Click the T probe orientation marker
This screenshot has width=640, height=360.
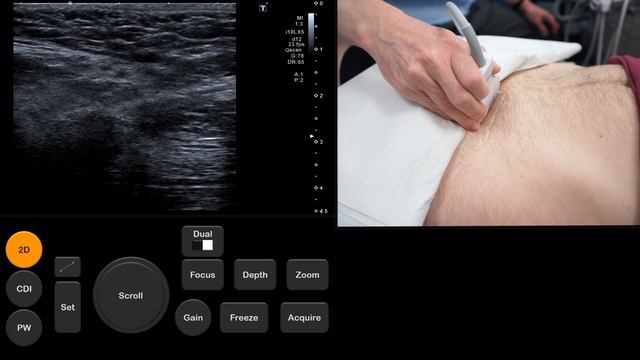(x=263, y=8)
